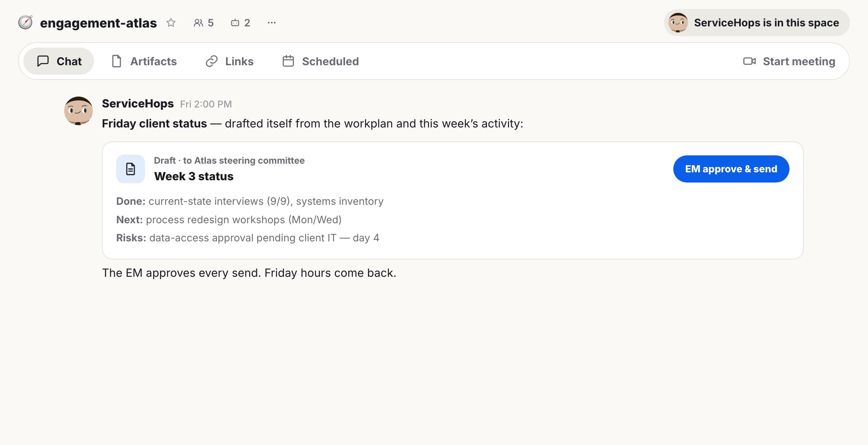The image size is (868, 445).
Task: Click the engagement-atlas compass icon
Action: 25,23
